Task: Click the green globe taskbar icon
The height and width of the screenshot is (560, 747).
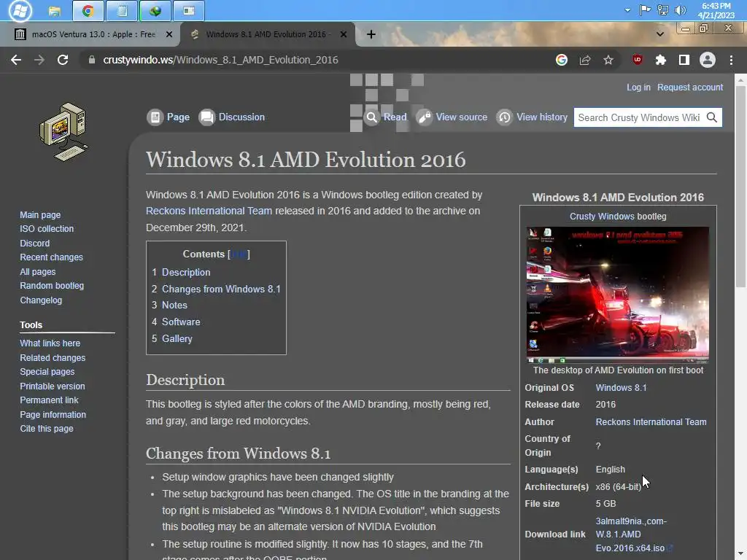Action: [155, 10]
